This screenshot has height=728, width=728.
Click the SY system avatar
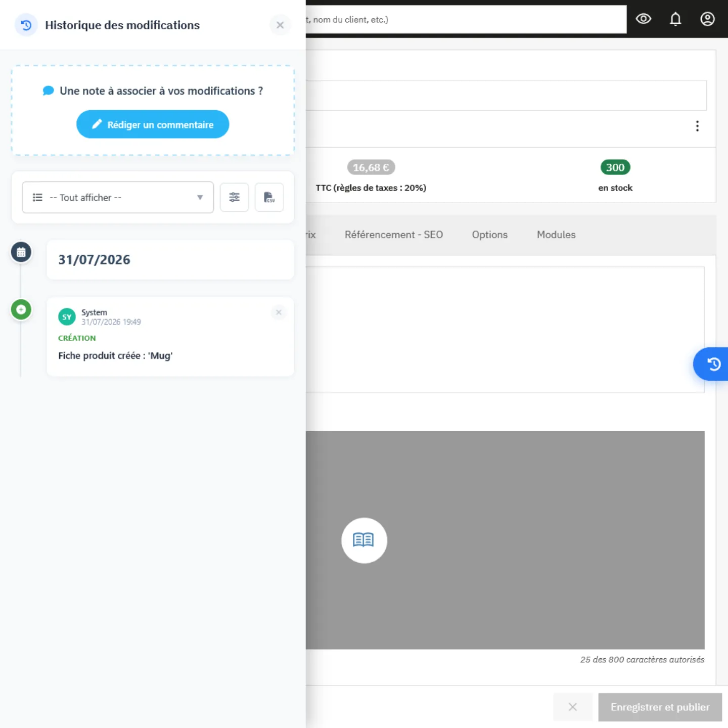pyautogui.click(x=67, y=317)
